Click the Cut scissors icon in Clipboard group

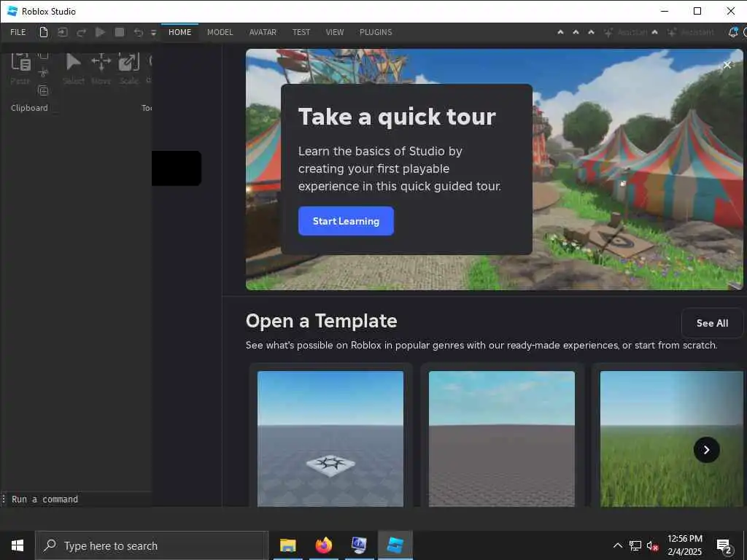(43, 73)
